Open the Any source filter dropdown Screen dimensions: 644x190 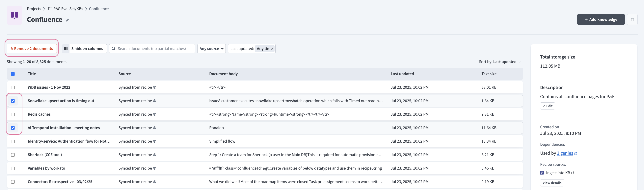(x=211, y=49)
